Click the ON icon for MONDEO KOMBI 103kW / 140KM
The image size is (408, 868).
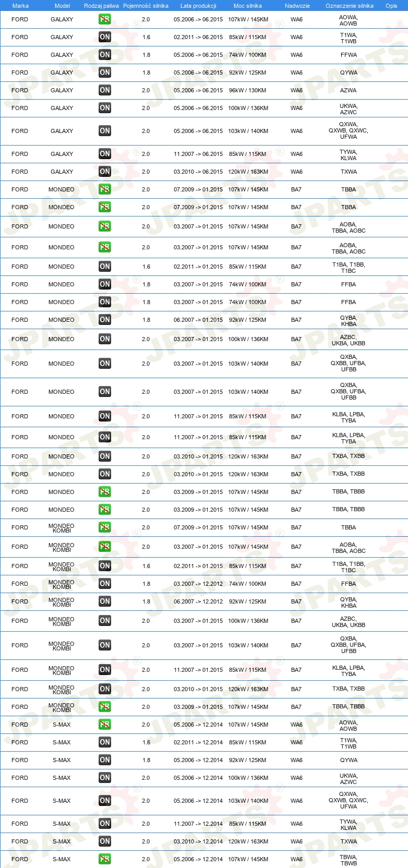(105, 645)
